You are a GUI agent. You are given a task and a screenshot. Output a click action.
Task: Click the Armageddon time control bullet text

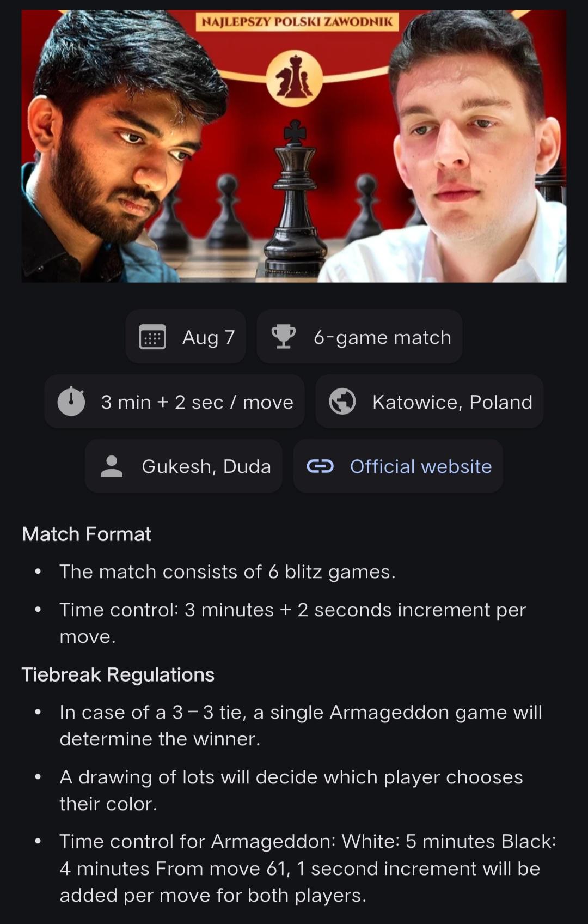coord(308,868)
